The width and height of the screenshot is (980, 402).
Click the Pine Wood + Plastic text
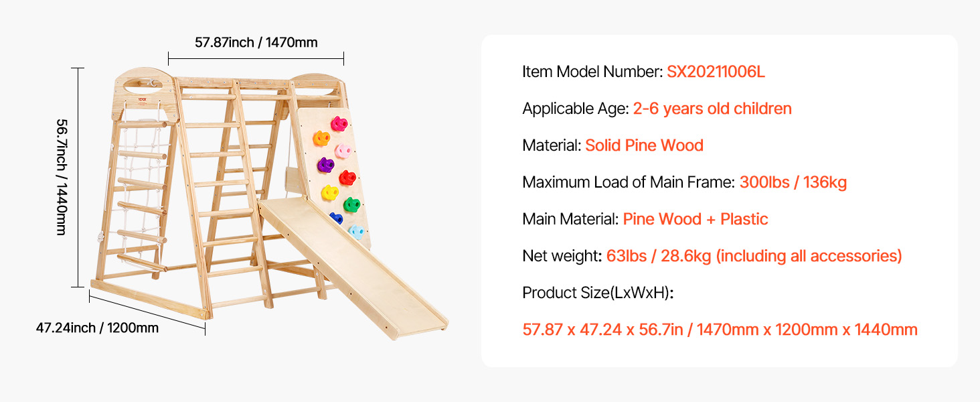pos(696,219)
